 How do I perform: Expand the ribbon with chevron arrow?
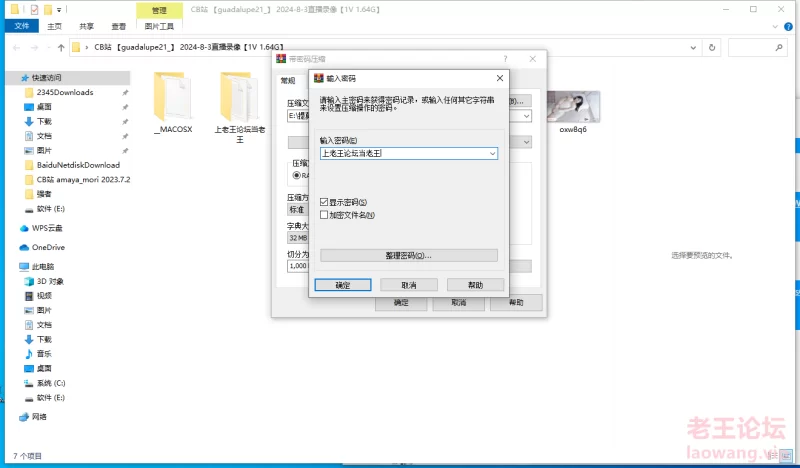775,27
